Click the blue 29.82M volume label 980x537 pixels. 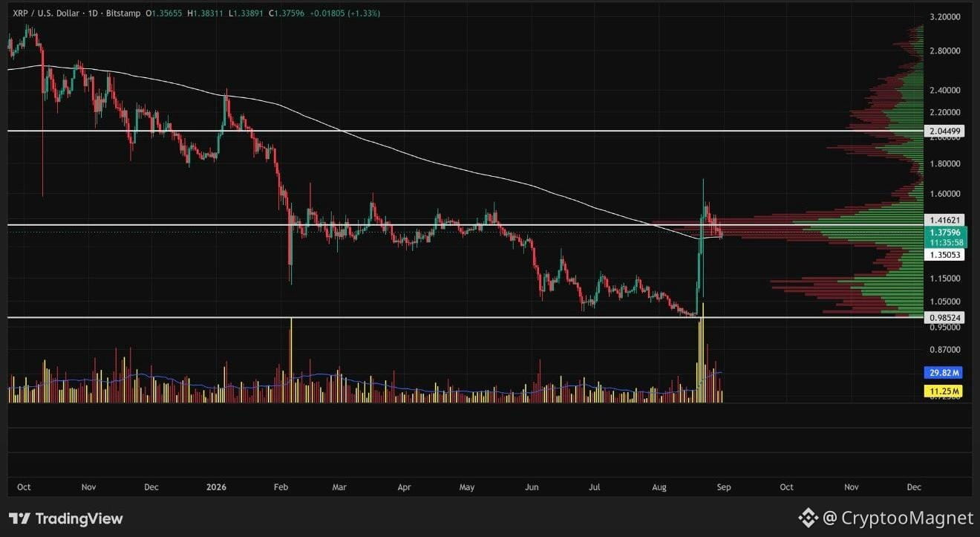944,373
